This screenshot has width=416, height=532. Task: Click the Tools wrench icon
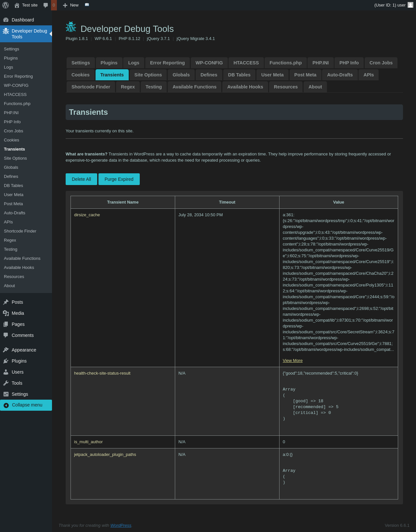6,383
